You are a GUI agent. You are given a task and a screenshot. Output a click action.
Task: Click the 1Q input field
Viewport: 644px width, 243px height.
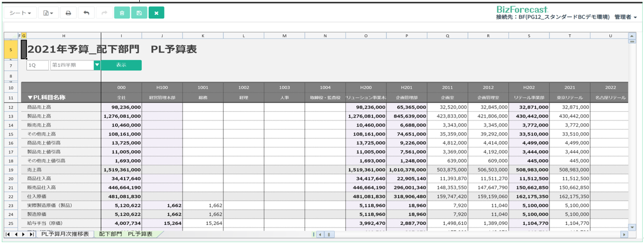[x=37, y=65]
